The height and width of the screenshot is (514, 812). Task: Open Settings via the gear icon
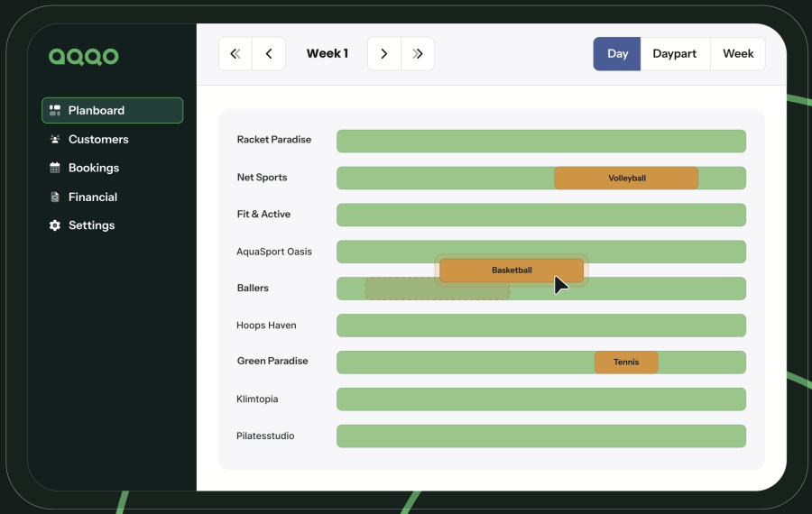click(55, 225)
